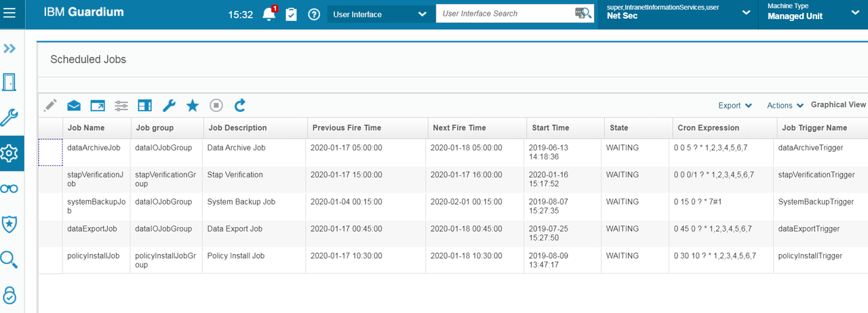Open the gear Manage sidebar section
The width and height of the screenshot is (868, 313).
9,154
